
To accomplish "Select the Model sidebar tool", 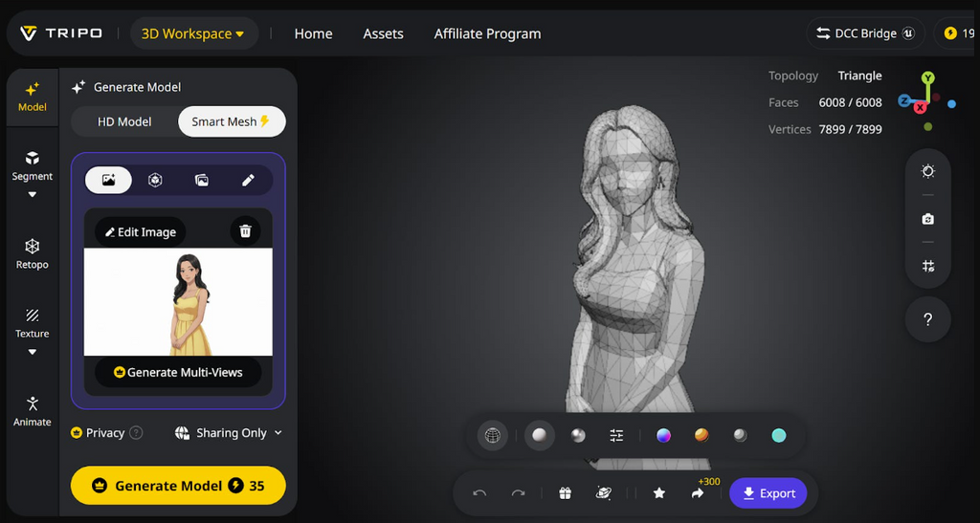I will click(x=32, y=97).
